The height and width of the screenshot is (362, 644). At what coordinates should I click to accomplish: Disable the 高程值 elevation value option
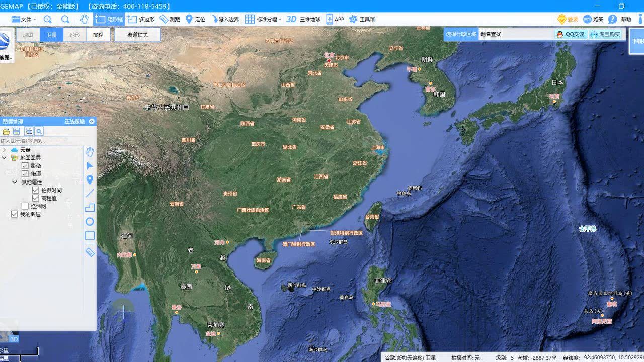(35, 198)
